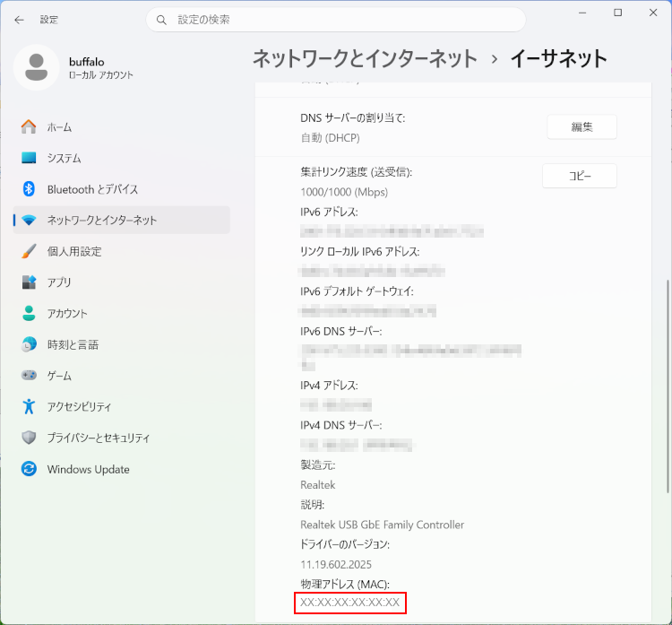Click the IPv4 DNS サーバー label

(341, 425)
